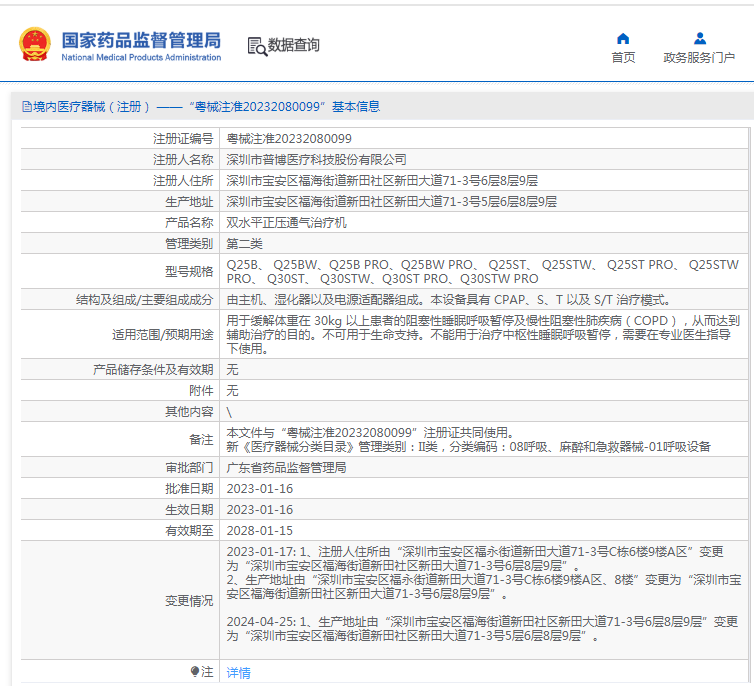This screenshot has width=754, height=686.
Task: Click 无 value in 附件 row
Action: (232, 391)
